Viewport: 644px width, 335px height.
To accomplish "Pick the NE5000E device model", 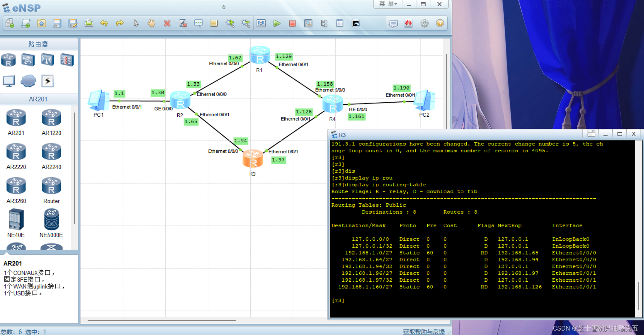I will 51,223.
